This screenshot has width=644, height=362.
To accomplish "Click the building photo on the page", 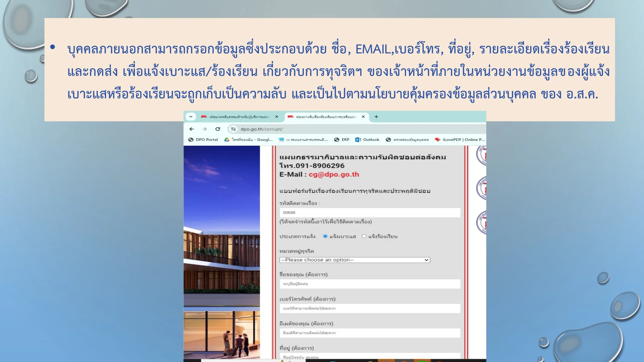I will pyautogui.click(x=222, y=252).
